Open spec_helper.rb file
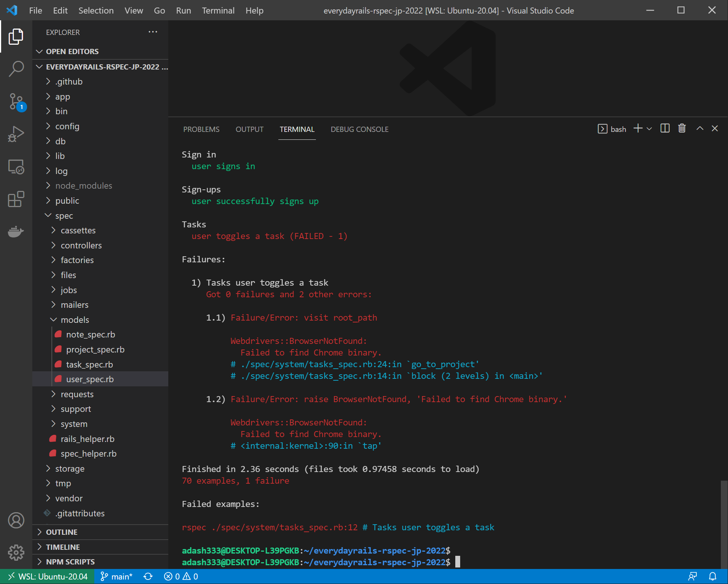Screen dimensions: 728x584 [100, 454]
